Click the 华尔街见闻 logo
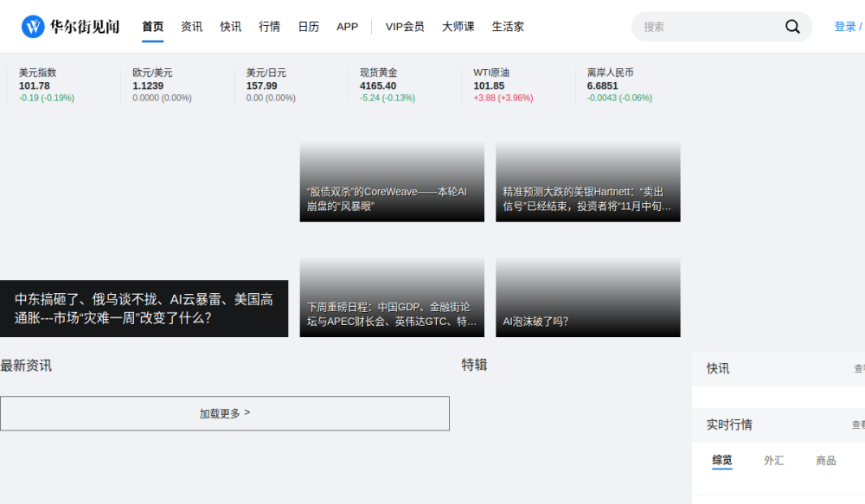Viewport: 865px width, 504px height. click(70, 27)
